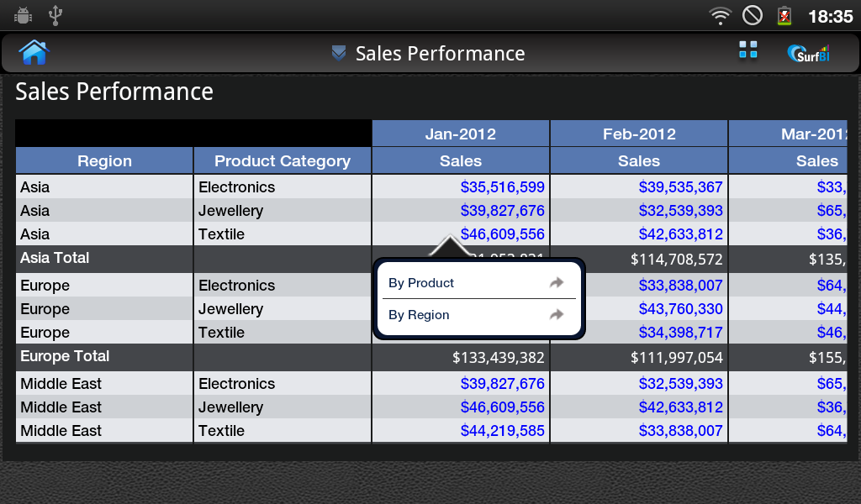Tap the USB connection status icon

[x=55, y=15]
